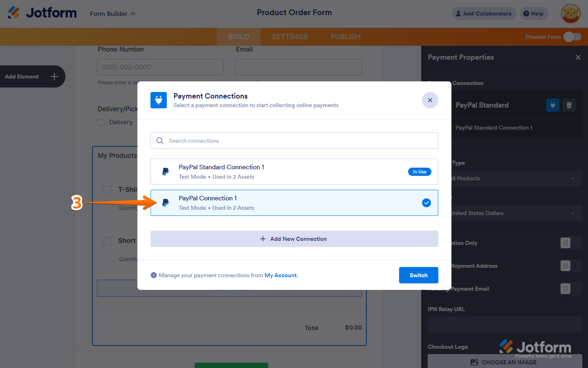Click the Add Element plus icon
This screenshot has height=368, width=588.
tap(54, 76)
